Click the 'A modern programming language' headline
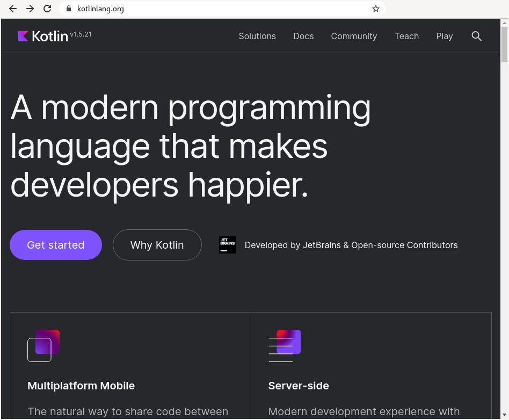 tap(191, 146)
